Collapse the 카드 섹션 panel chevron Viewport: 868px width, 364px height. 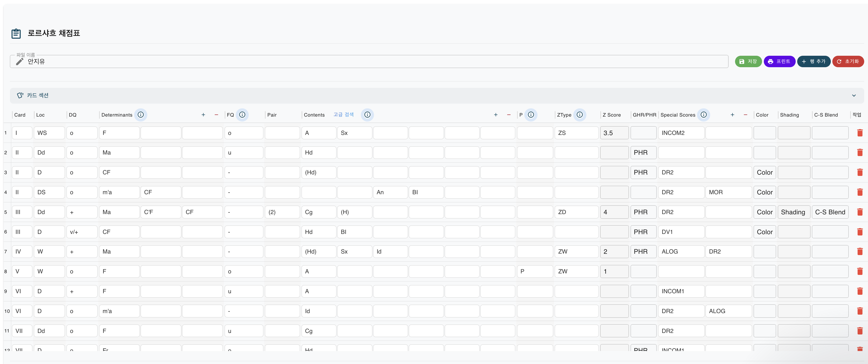pos(853,96)
